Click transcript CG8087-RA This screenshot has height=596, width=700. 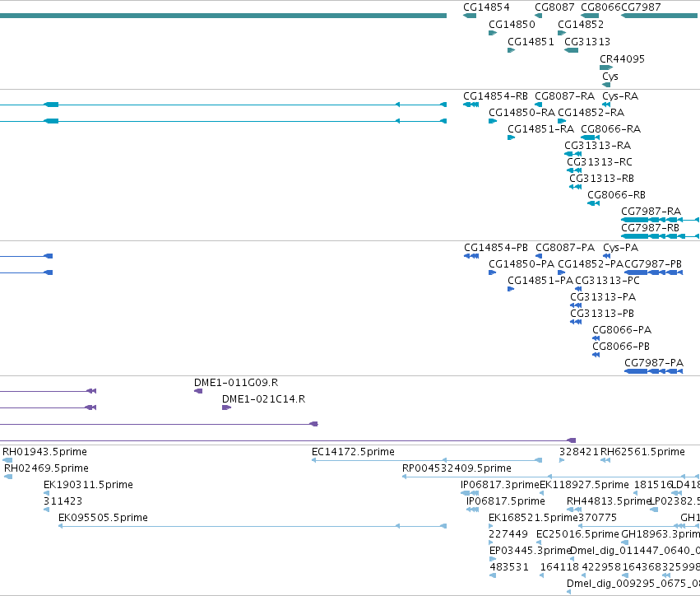(x=565, y=96)
